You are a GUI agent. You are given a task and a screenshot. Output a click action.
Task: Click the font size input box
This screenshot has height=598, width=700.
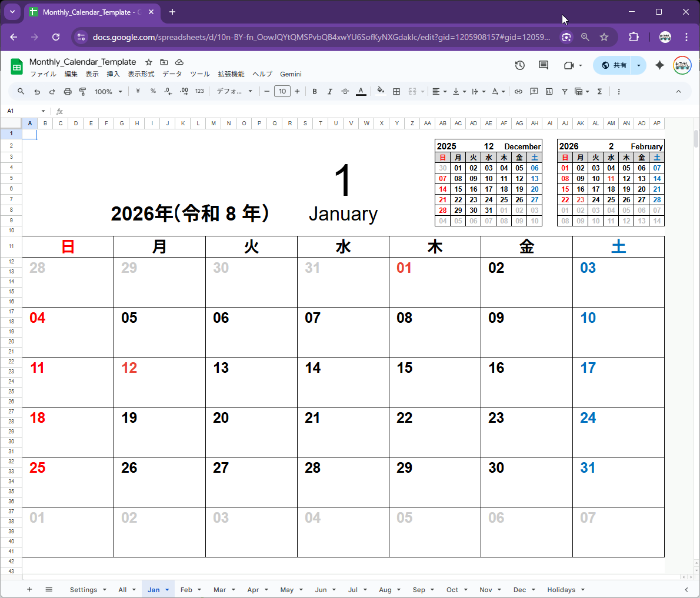[282, 91]
